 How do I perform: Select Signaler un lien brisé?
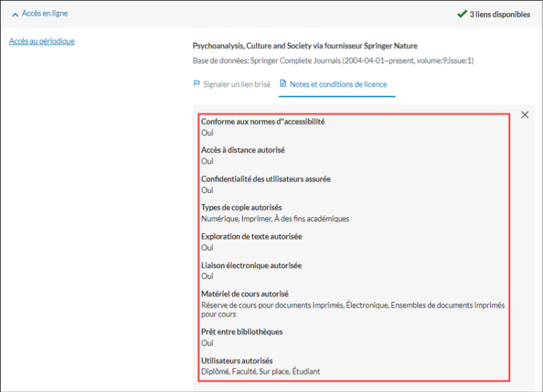(236, 84)
